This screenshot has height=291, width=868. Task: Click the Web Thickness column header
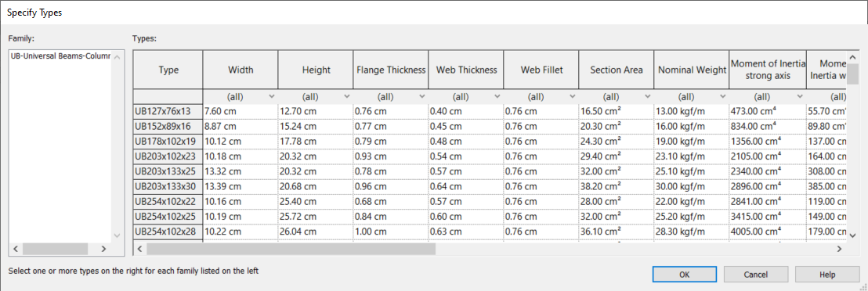[x=466, y=70]
